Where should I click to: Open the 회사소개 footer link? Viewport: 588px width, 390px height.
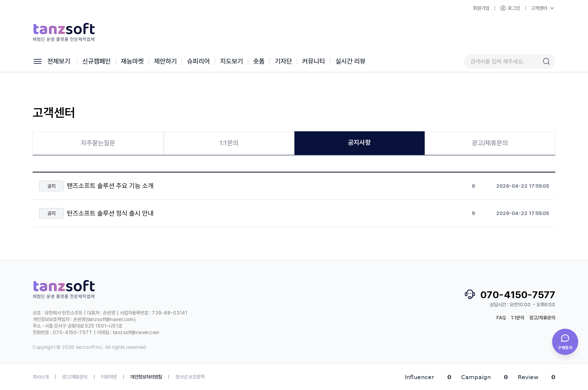click(x=41, y=377)
